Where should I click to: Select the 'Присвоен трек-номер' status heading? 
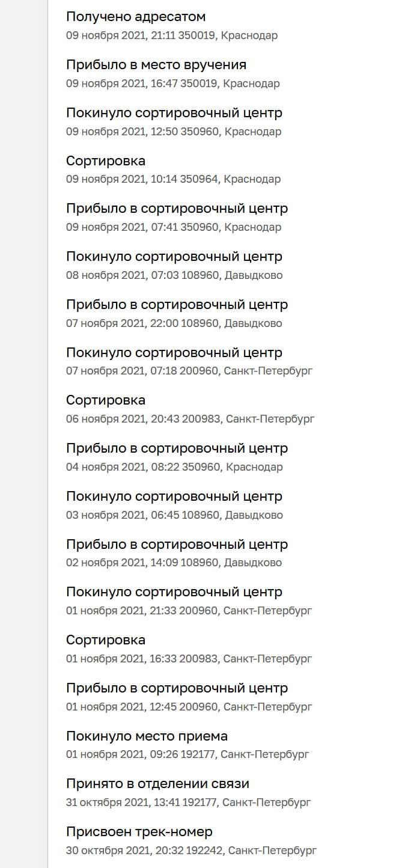[139, 832]
